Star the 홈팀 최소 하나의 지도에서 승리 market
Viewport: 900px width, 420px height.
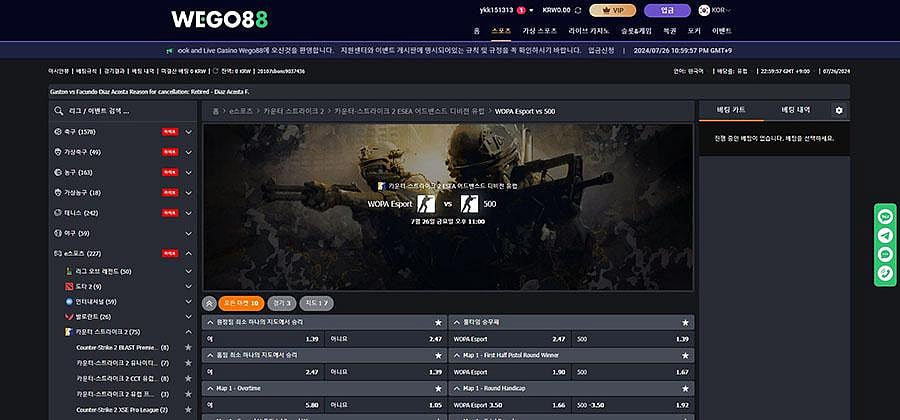coord(439,356)
